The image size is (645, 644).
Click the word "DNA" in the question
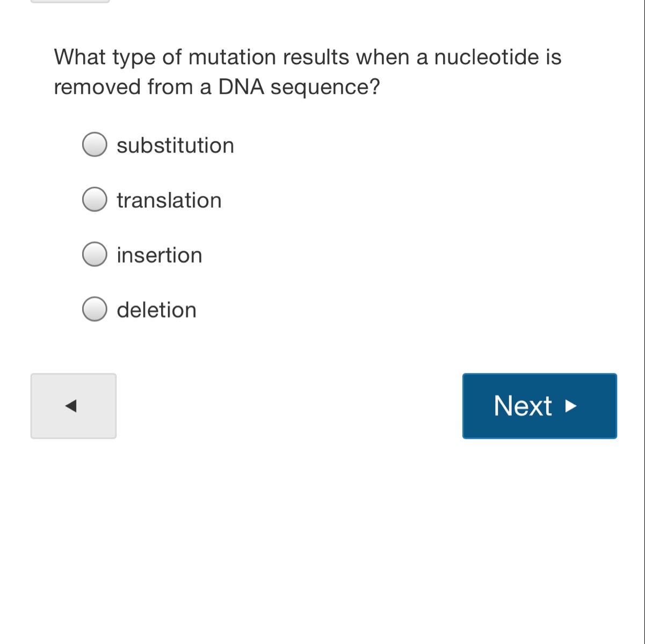(x=241, y=87)
